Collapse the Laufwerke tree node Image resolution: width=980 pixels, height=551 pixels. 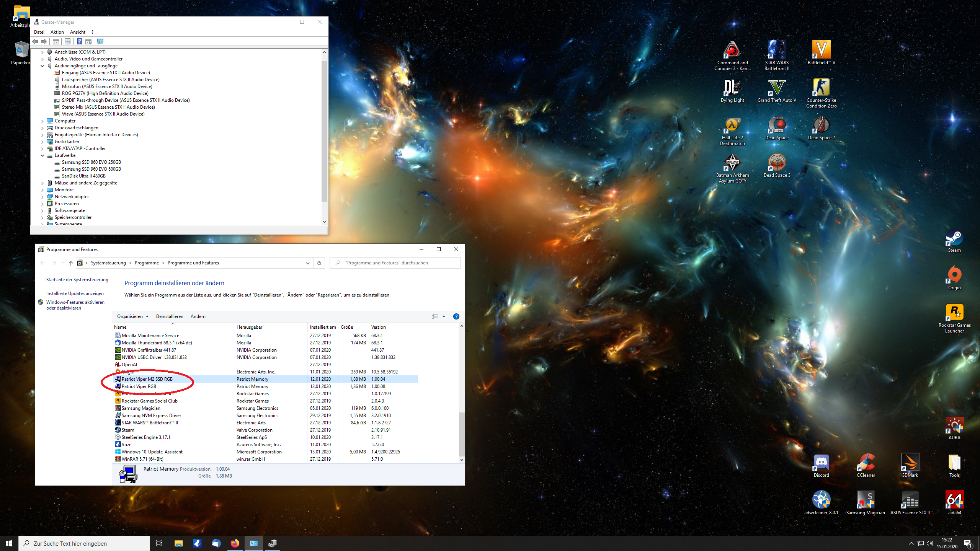42,155
